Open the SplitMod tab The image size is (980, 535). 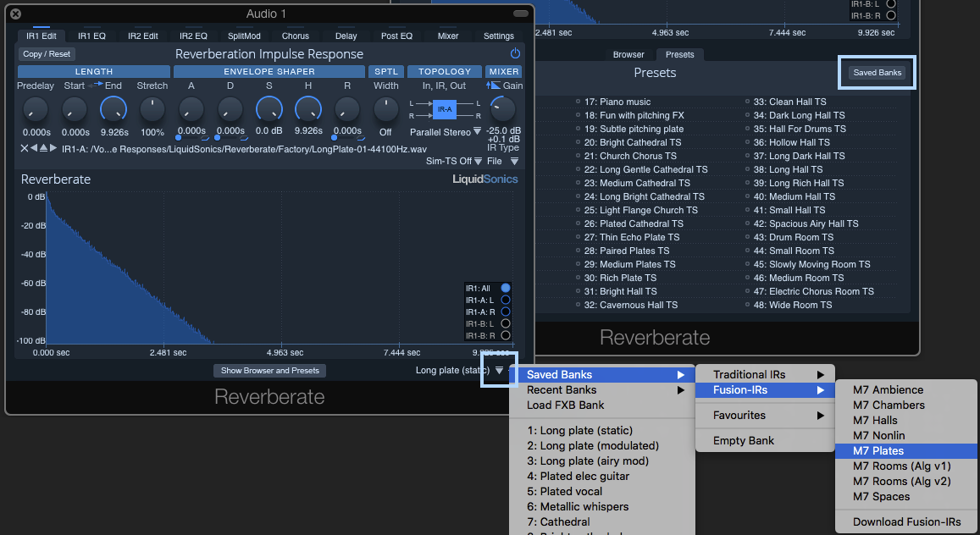click(x=244, y=36)
